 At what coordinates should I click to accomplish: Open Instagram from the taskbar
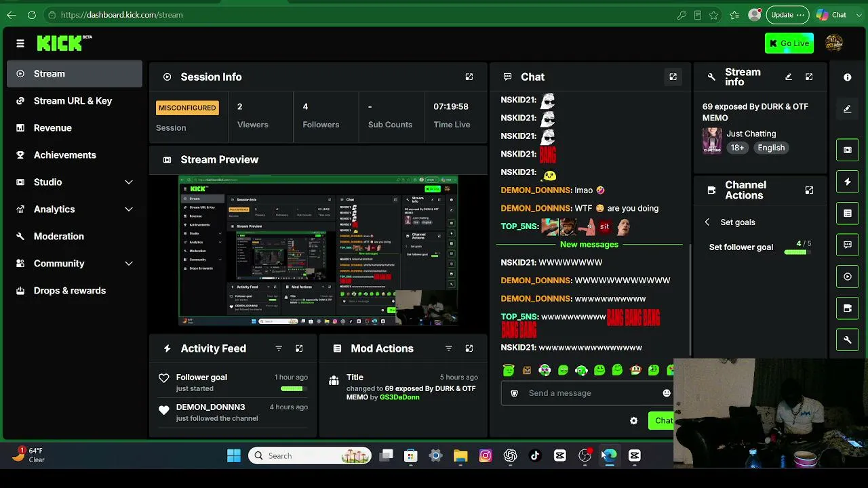486,455
